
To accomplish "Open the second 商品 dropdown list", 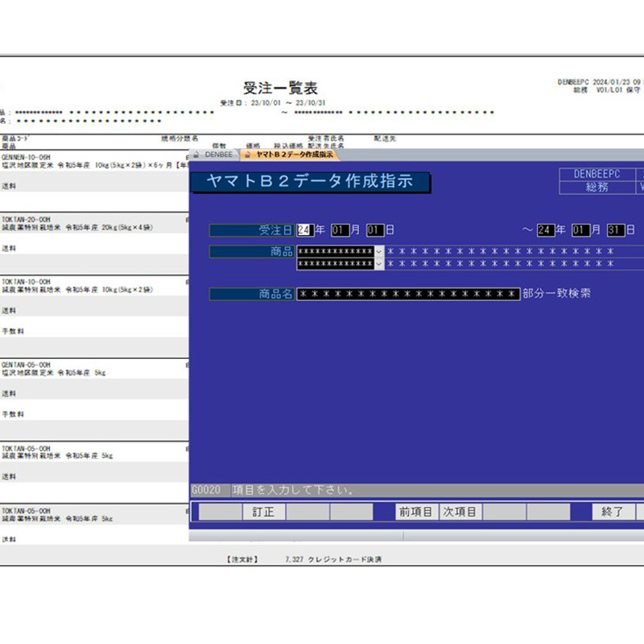I will (x=379, y=264).
